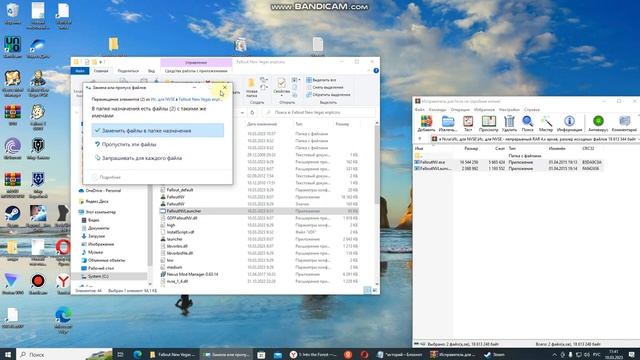Click Новая папка in Explorer ribbon

tap(252, 88)
